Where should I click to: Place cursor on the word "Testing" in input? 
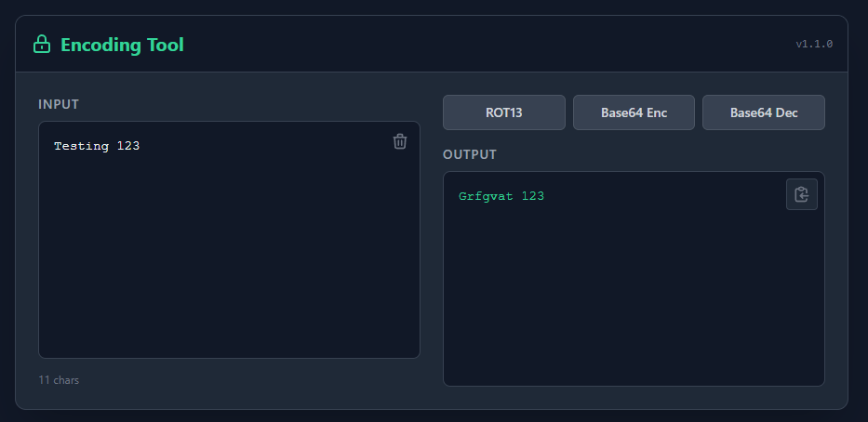[x=81, y=146]
